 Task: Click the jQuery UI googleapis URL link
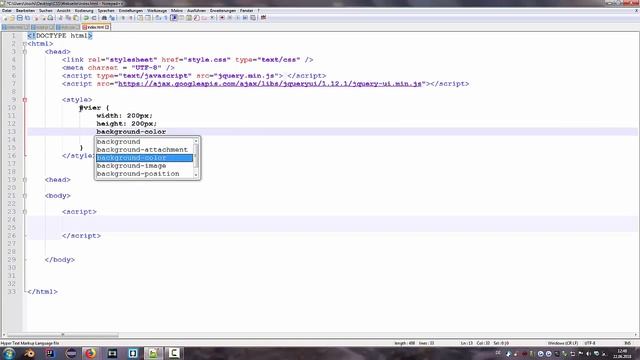pyautogui.click(x=270, y=84)
